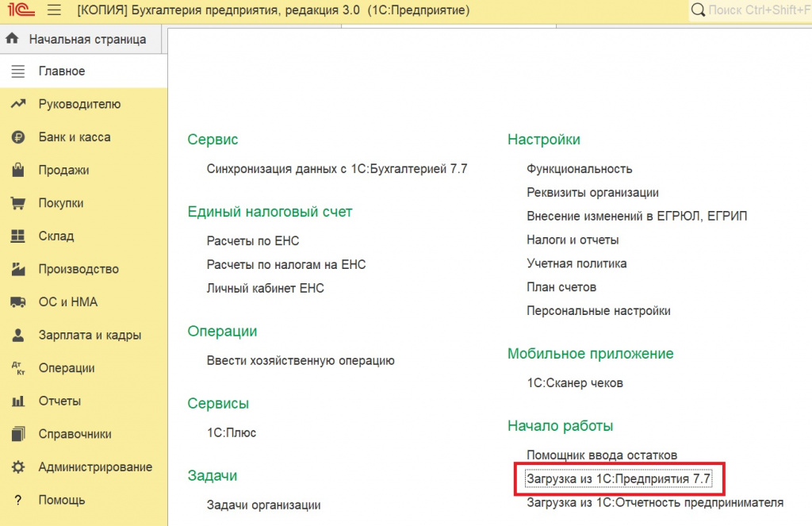Click the Склад grid icon
Viewport: 812px width, 526px height.
pos(18,236)
